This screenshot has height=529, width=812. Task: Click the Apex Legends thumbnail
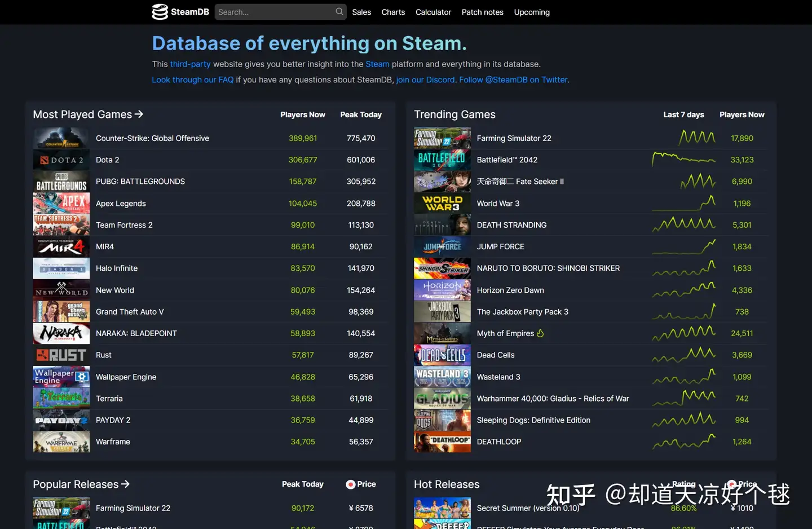pyautogui.click(x=61, y=203)
